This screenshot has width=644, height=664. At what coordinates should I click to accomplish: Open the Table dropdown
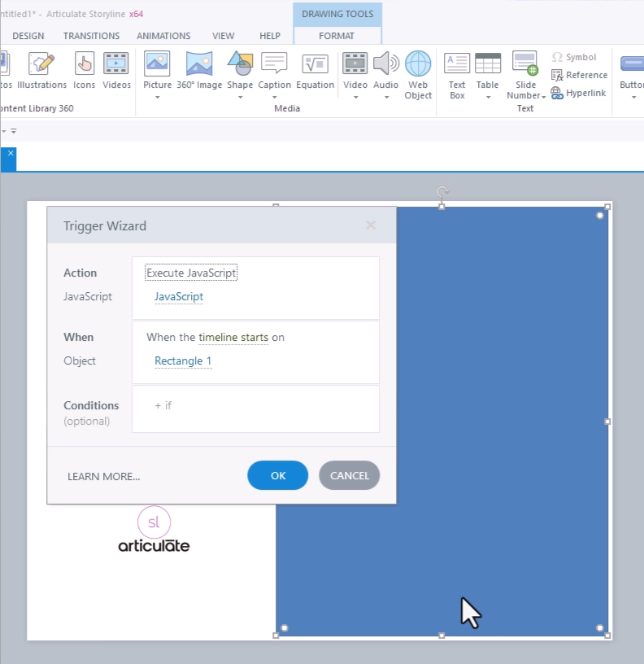pos(487,97)
